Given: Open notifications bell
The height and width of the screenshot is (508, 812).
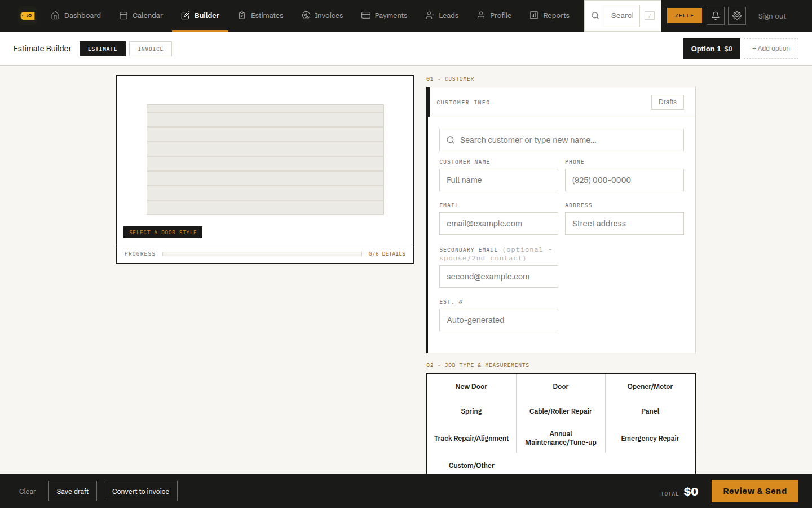Looking at the screenshot, I should [x=716, y=16].
